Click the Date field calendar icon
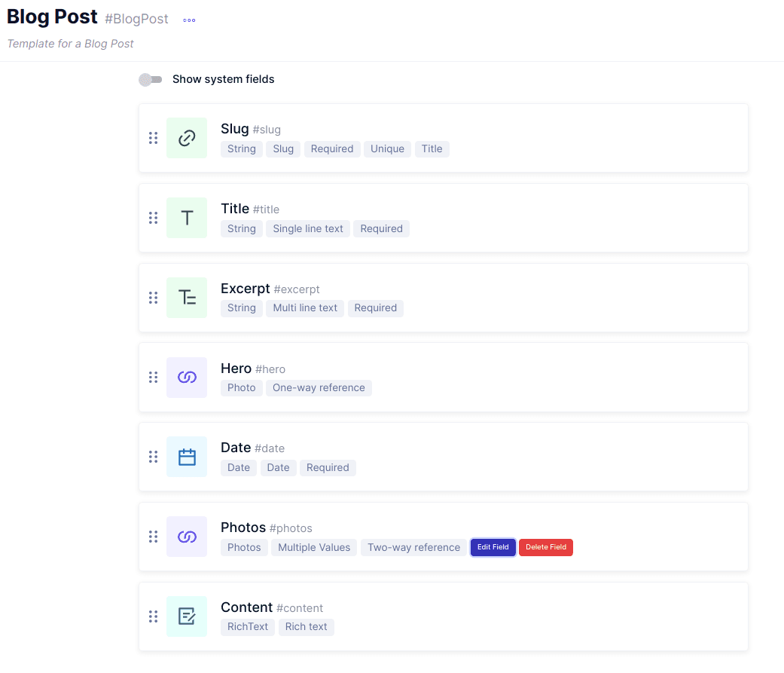The height and width of the screenshot is (673, 784). pos(187,457)
